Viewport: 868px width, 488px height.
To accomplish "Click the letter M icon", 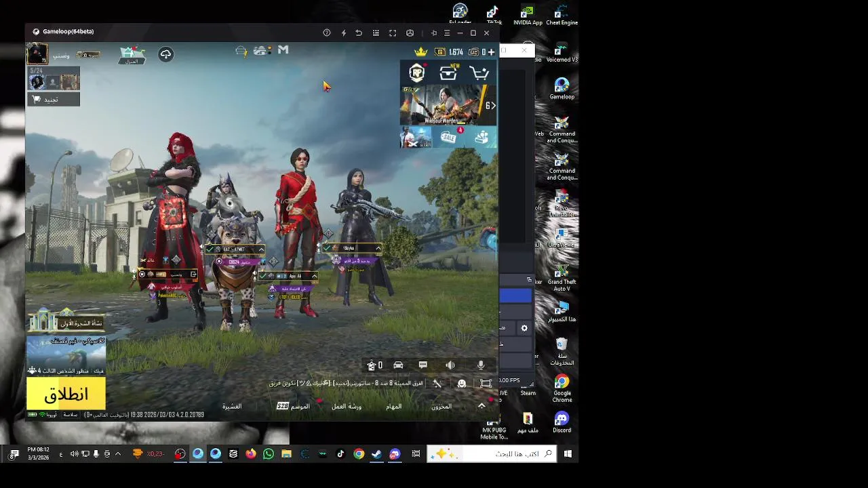I will (x=283, y=49).
